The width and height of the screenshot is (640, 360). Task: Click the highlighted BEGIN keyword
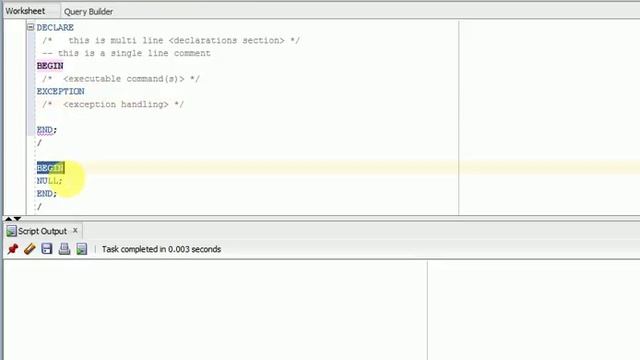point(51,168)
